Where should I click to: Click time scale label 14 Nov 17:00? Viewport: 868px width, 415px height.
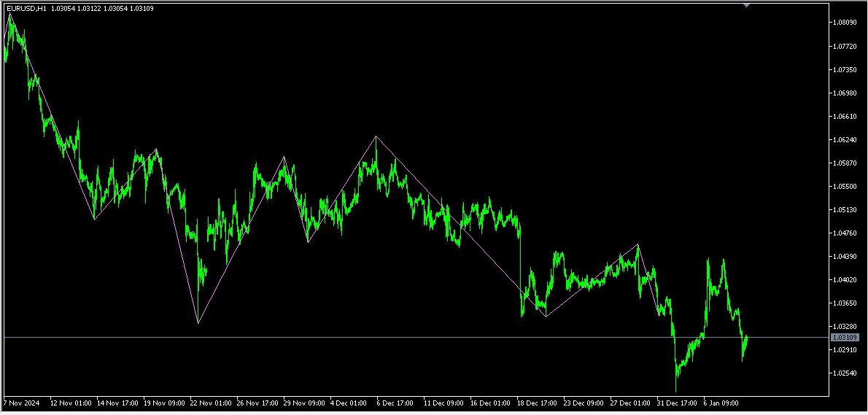117,403
